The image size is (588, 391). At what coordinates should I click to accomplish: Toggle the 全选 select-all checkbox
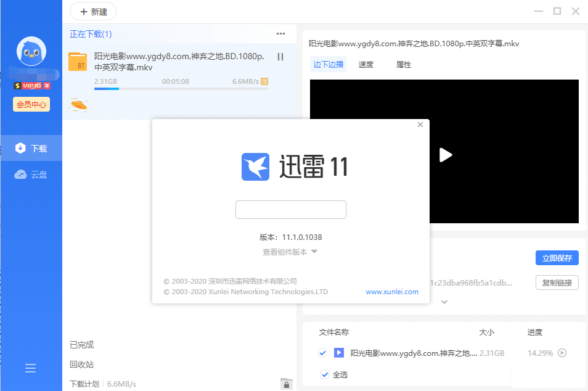pos(325,374)
